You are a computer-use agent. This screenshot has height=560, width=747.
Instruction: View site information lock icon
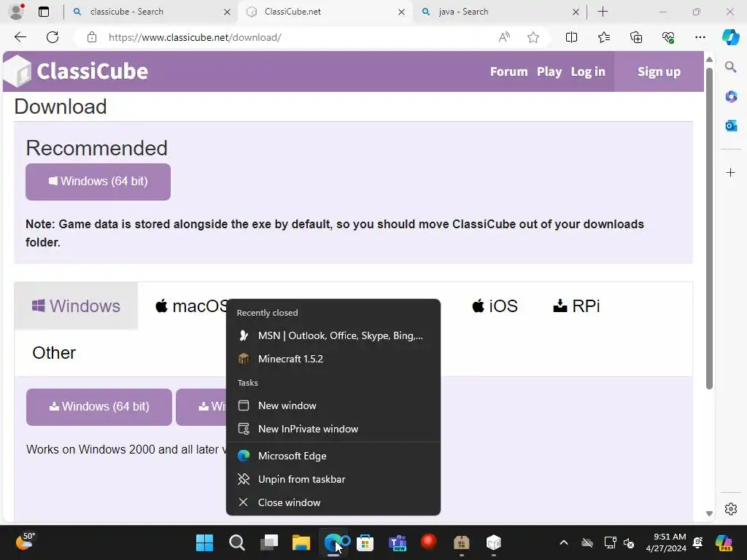[x=92, y=37]
